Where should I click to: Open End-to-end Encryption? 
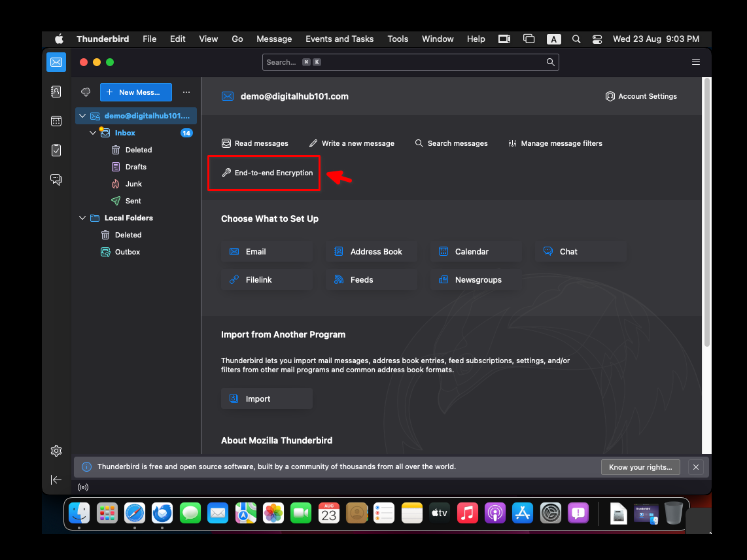[268, 173]
